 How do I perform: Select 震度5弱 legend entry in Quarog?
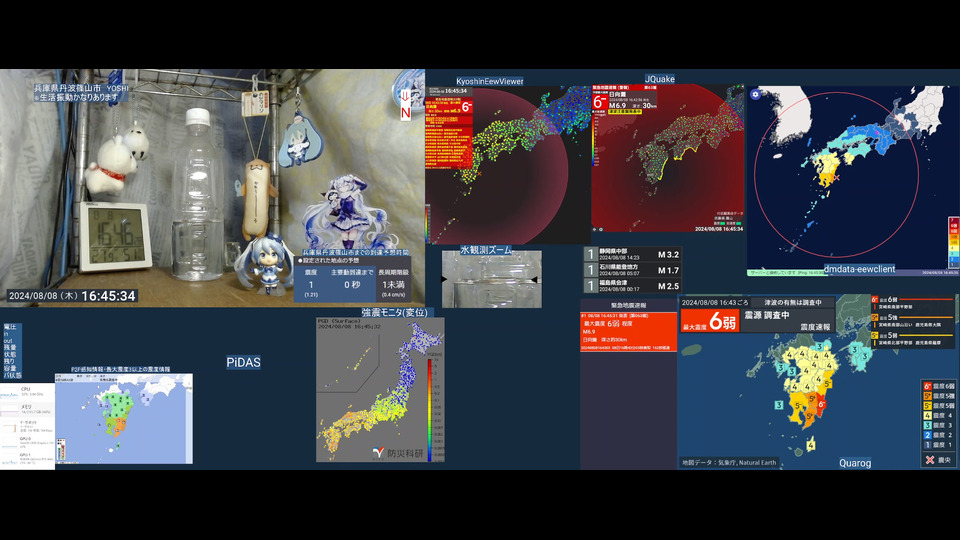point(939,406)
